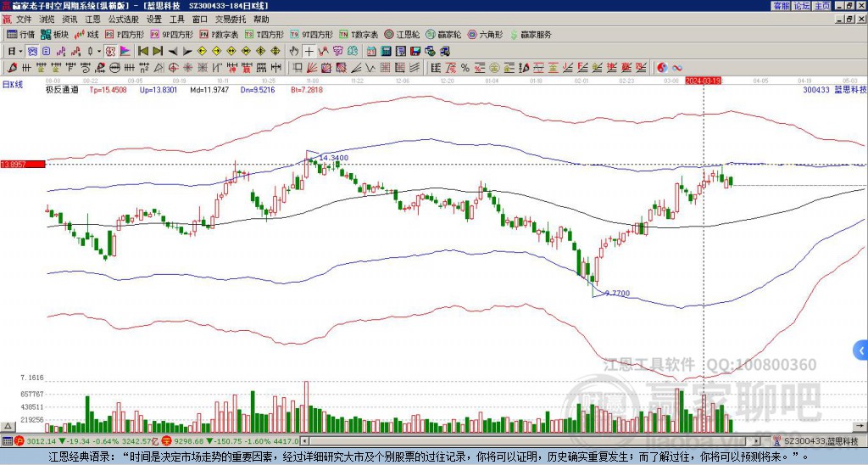The image size is (868, 465).
Task: Click the status bar grid icon
Action: [x=7, y=441]
